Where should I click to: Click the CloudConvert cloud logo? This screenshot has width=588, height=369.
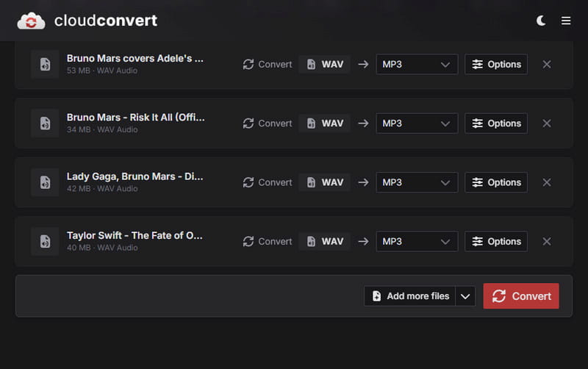pos(31,21)
